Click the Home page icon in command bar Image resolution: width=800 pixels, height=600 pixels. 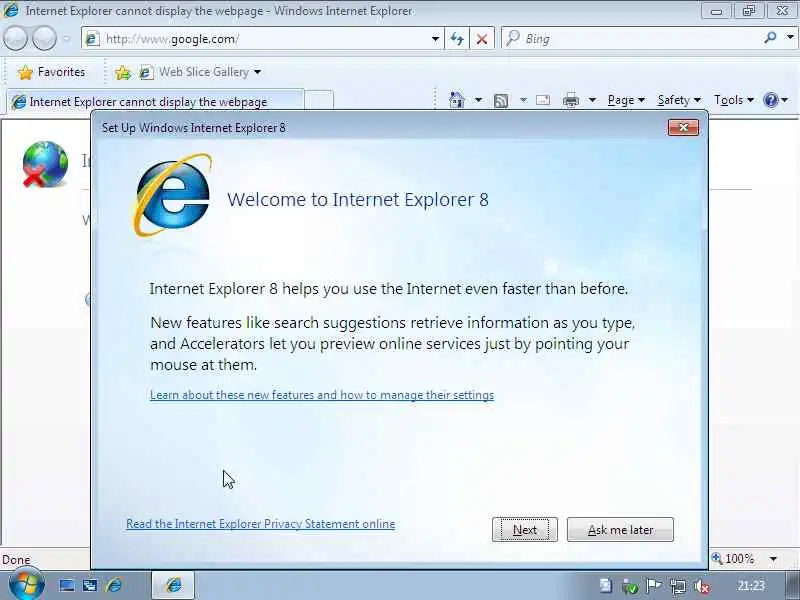pos(457,100)
